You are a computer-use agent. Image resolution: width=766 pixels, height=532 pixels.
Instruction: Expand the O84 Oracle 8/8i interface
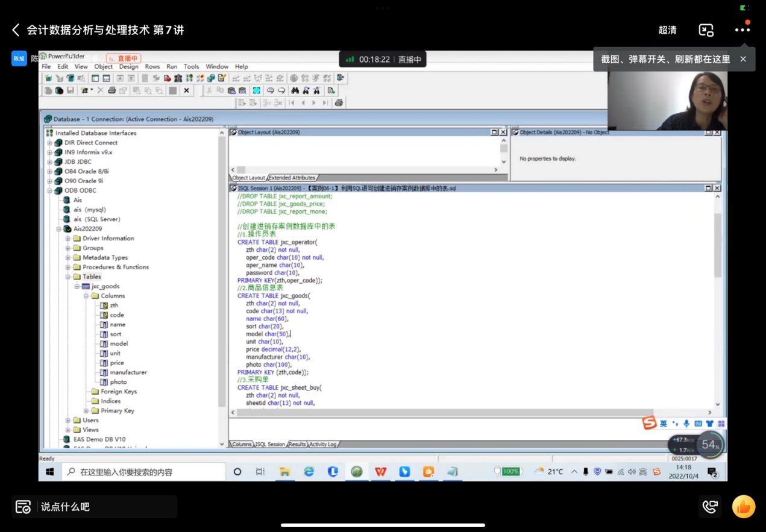50,172
